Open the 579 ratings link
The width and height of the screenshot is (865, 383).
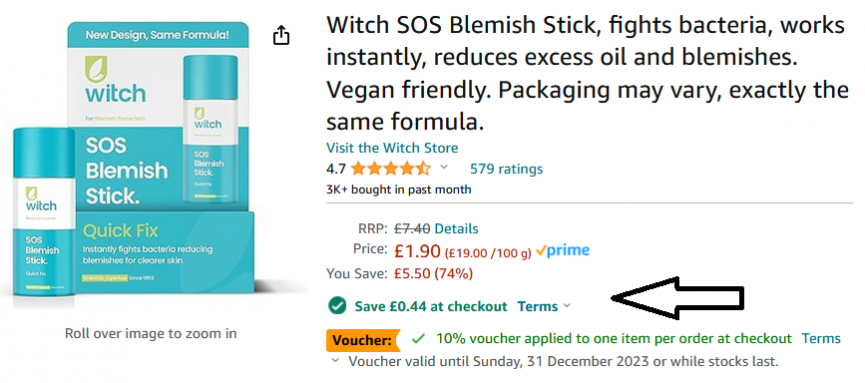506,168
